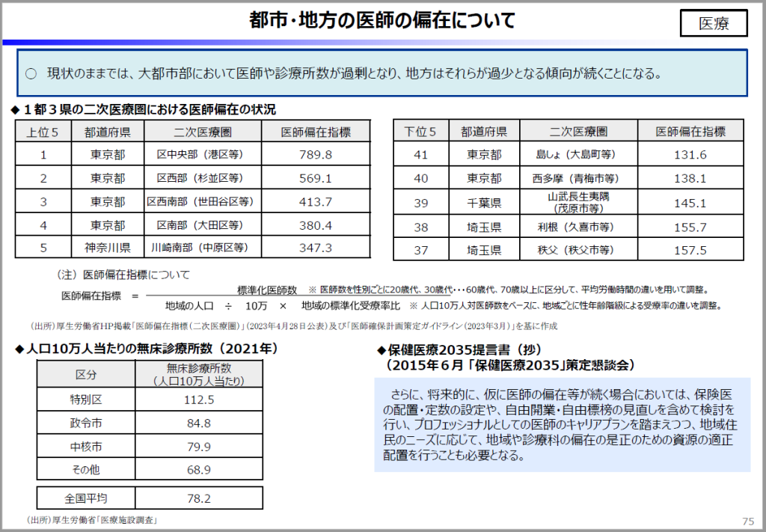Select the cell 秩父（秩父市等）
The width and height of the screenshot is (766, 532).
(x=578, y=250)
